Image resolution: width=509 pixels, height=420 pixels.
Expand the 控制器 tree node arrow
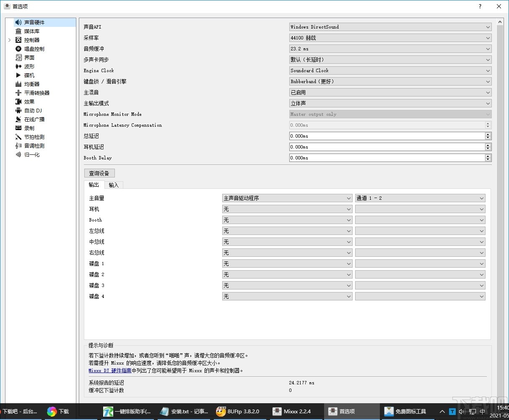coord(10,40)
